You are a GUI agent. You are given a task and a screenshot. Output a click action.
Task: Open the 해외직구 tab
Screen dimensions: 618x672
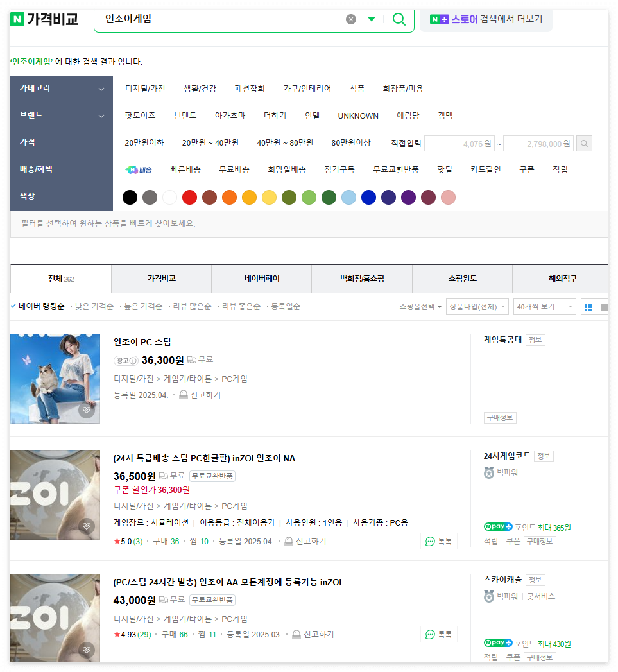[x=561, y=279]
